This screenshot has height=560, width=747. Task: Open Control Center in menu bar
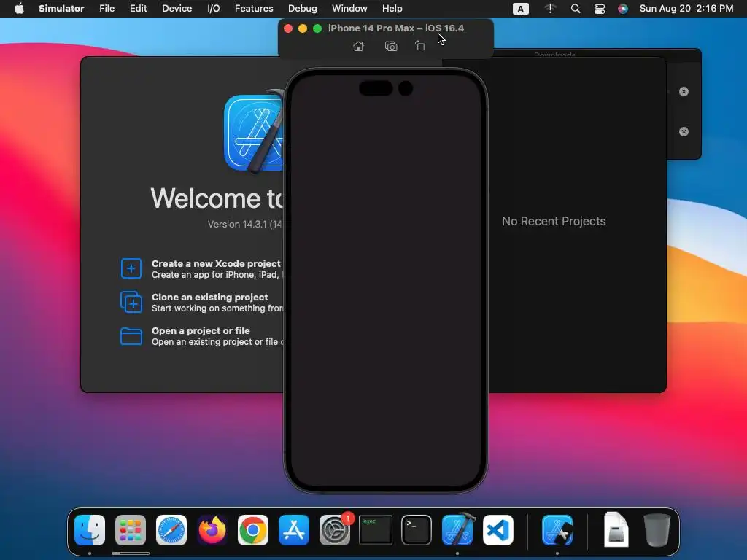(x=600, y=9)
